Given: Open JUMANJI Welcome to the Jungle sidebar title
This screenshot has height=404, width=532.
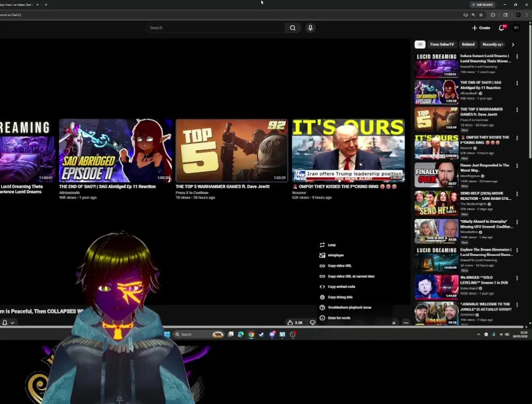Looking at the screenshot, I should pyautogui.click(x=485, y=307).
